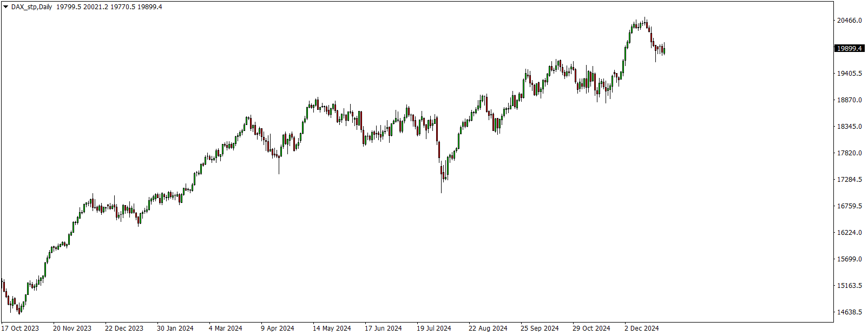Click the 4 Mar 2024 date label
This screenshot has width=868, height=335.
225,329
